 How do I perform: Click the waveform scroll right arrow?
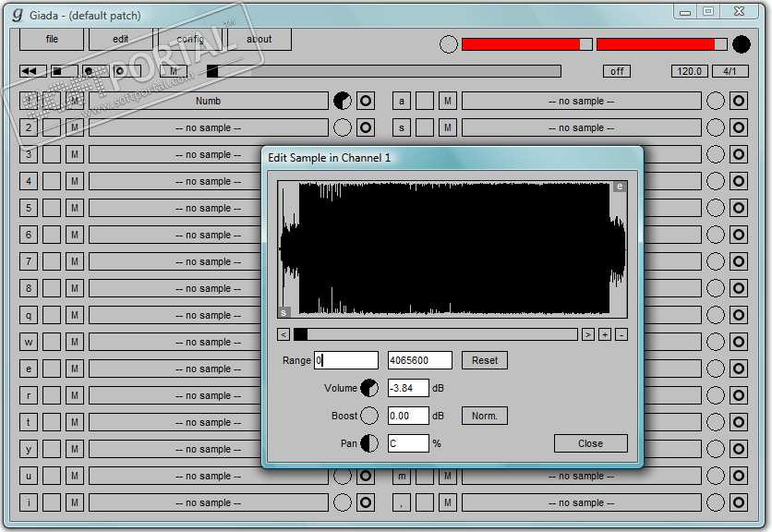588,335
